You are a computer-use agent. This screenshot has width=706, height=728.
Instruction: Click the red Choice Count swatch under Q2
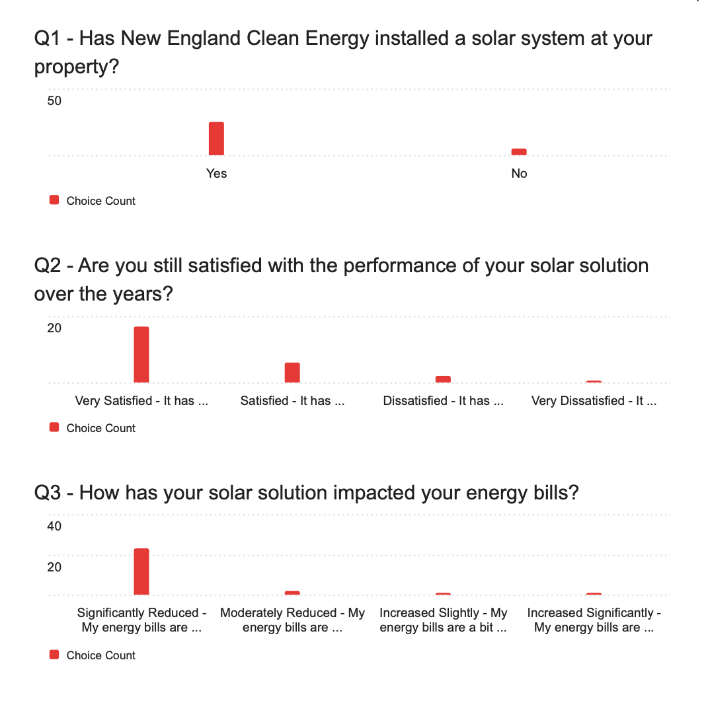[x=54, y=427]
